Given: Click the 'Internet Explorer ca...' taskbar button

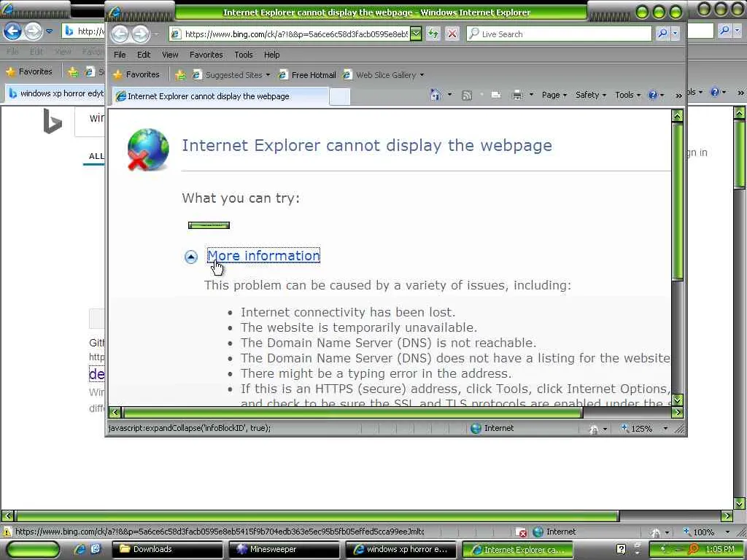Looking at the screenshot, I should click(517, 549).
